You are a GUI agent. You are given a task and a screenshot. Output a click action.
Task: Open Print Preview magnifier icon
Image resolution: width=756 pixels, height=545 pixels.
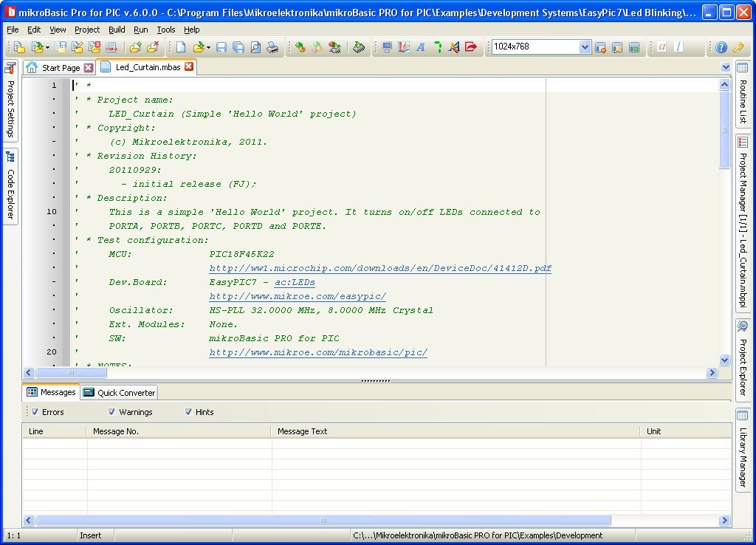[255, 47]
